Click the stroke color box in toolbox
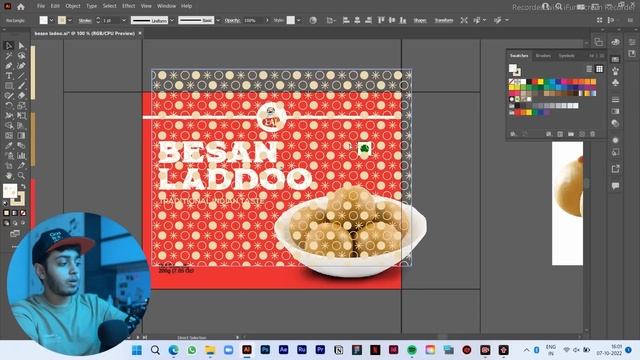The image size is (640, 360). tap(19, 199)
